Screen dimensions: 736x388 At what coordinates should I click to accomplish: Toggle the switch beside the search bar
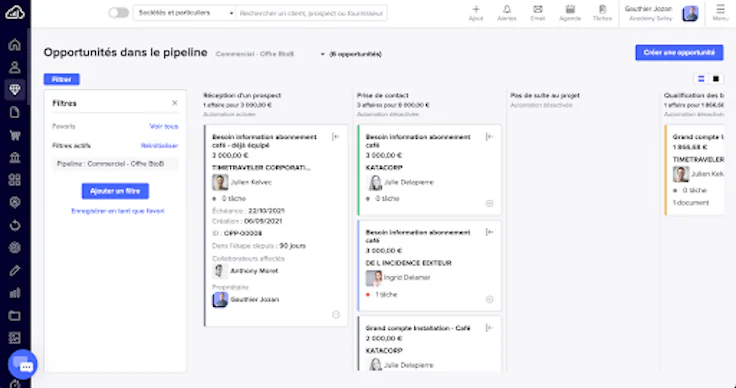[x=118, y=13]
